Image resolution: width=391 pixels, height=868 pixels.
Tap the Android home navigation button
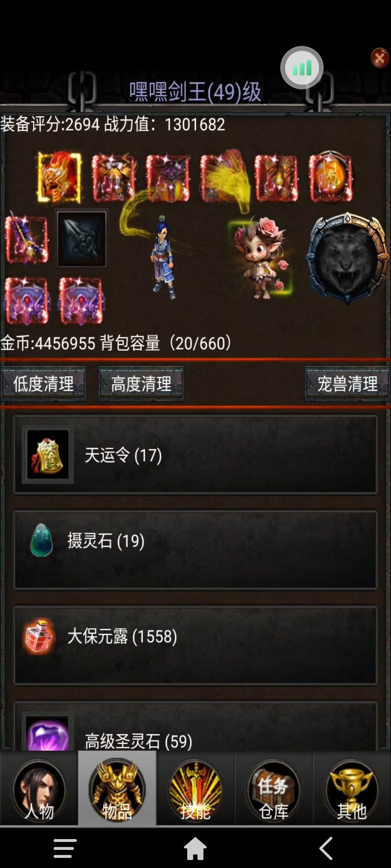[195, 848]
